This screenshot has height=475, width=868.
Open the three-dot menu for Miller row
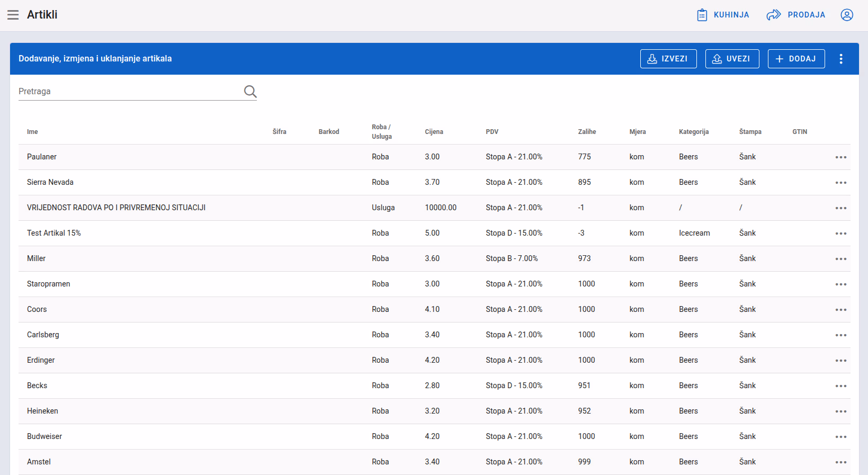[841, 259]
